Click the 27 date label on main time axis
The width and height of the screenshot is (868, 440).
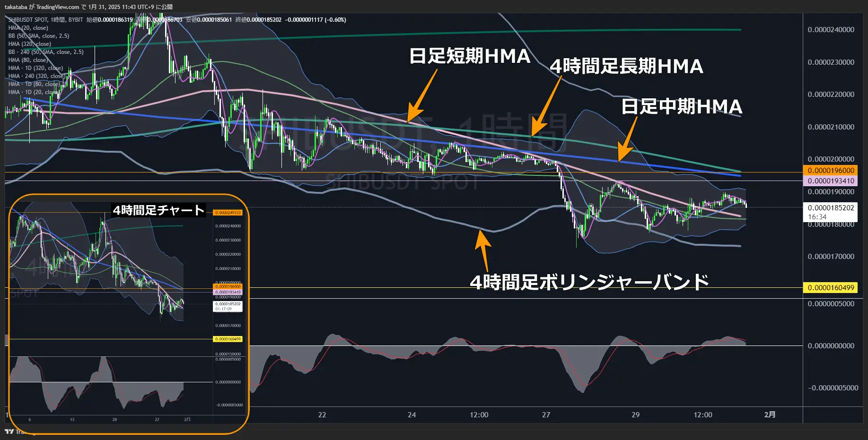(546, 415)
